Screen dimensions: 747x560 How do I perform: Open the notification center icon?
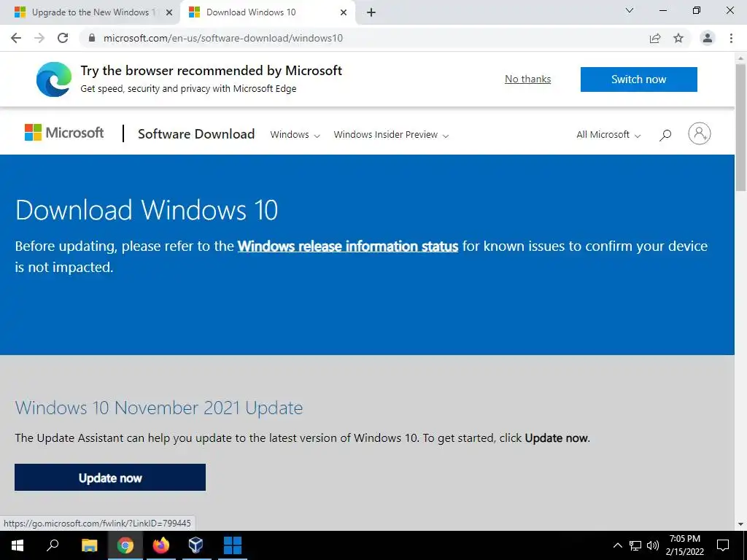point(723,545)
